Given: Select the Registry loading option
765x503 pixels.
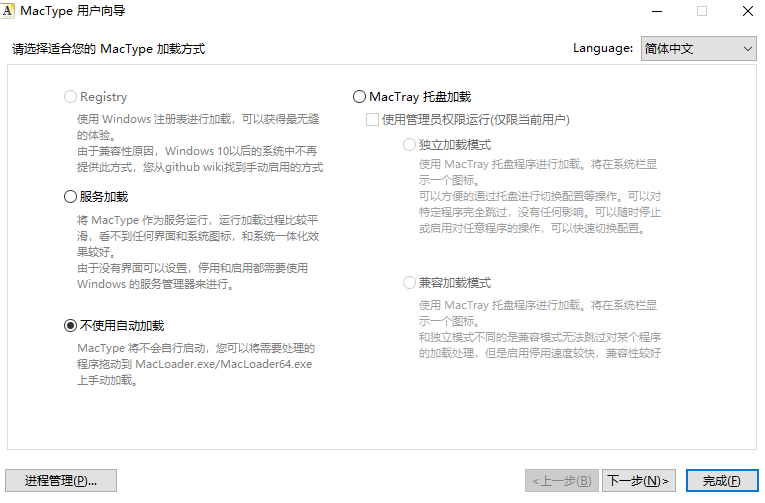Looking at the screenshot, I should point(70,97).
